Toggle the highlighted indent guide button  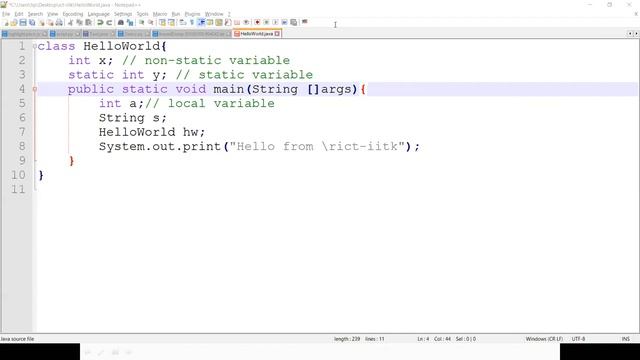pos(201,22)
